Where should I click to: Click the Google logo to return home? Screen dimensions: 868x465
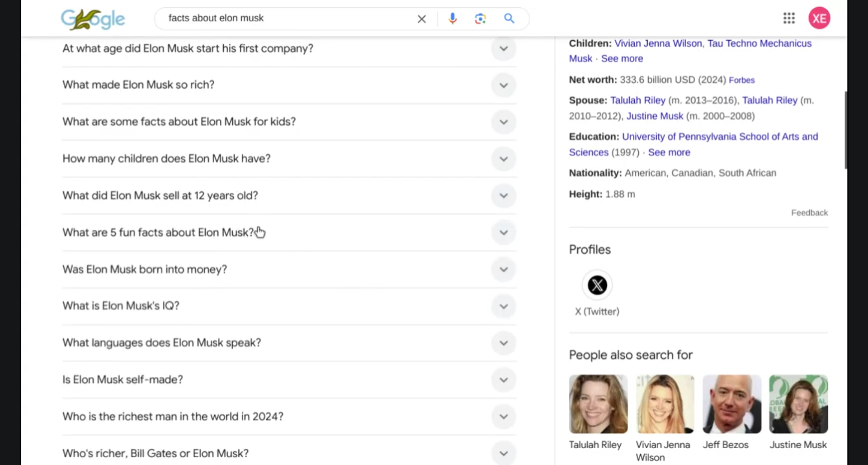coord(93,19)
